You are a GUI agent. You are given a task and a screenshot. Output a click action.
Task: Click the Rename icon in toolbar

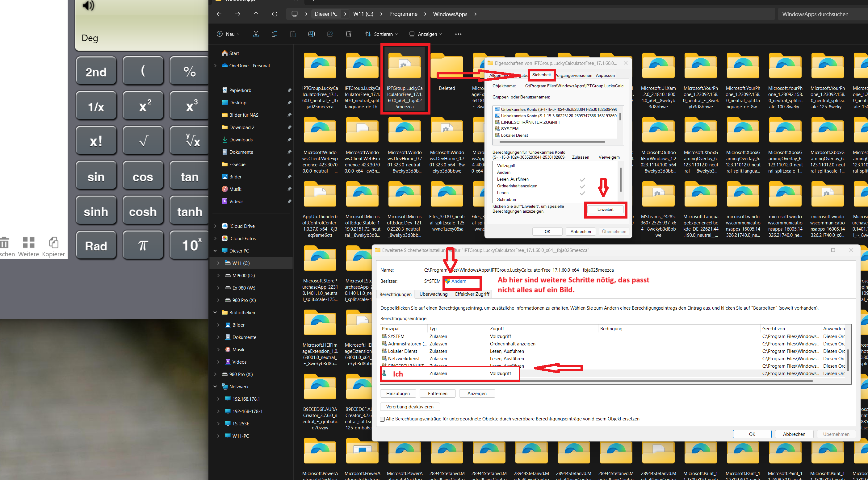click(311, 34)
